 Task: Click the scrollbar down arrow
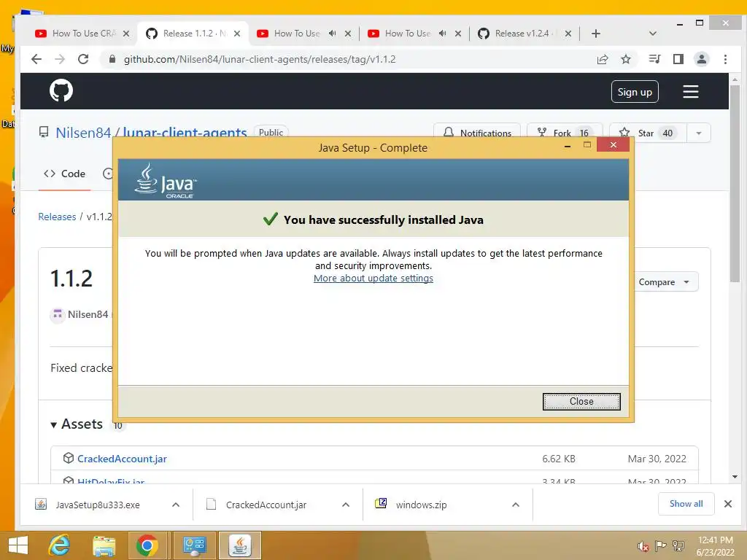point(735,477)
